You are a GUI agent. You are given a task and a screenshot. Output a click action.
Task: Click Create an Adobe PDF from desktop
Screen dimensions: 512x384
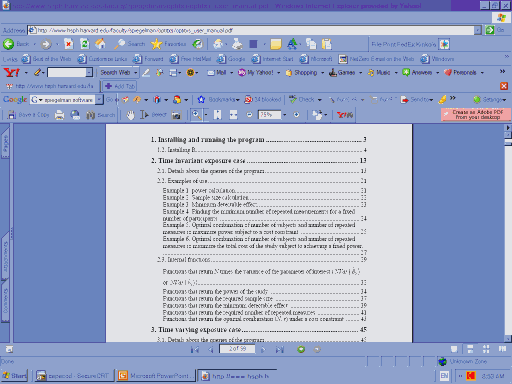[476, 114]
